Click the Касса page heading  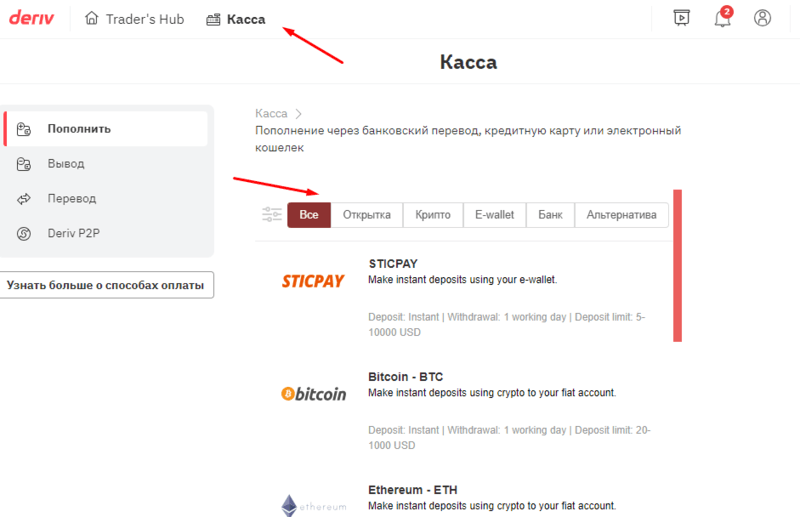click(468, 62)
